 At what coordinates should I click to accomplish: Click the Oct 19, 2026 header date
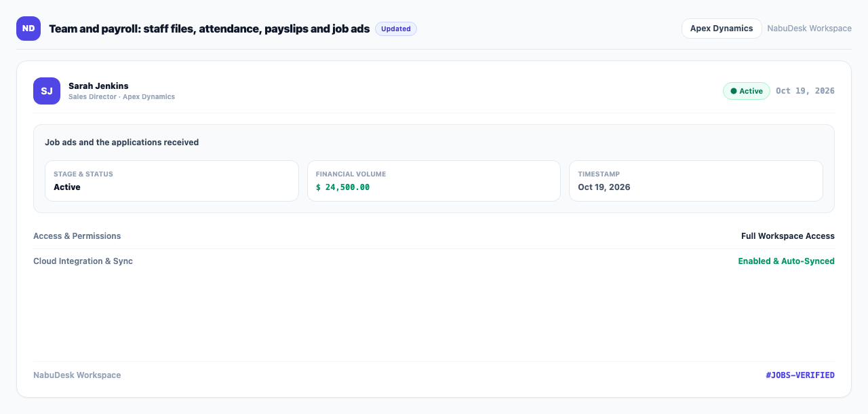(x=805, y=91)
